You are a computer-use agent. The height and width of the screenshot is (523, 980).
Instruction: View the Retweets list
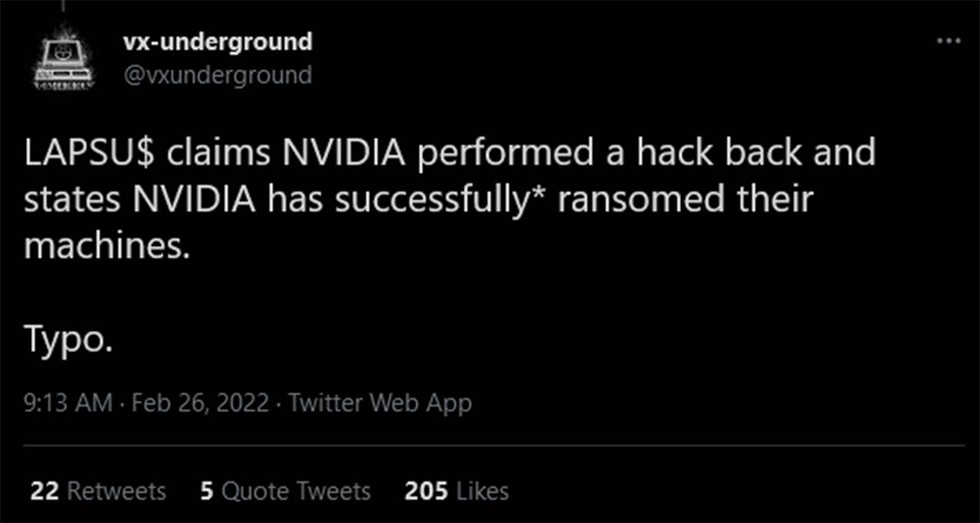[x=98, y=491]
